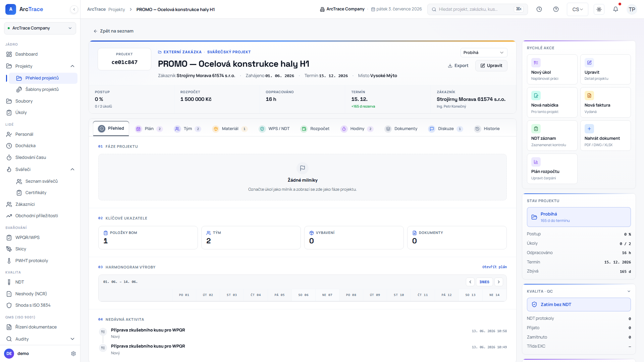Open Zákazníci customers page

pos(40,204)
